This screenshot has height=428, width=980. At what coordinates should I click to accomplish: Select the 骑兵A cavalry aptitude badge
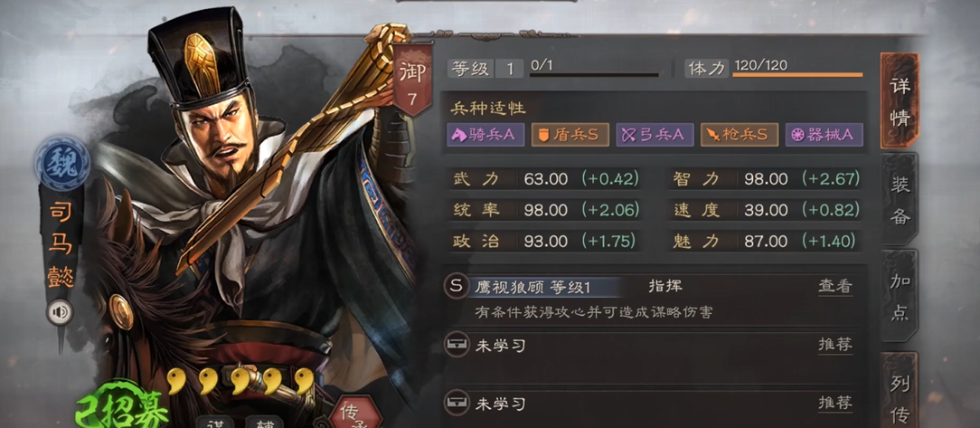(485, 135)
